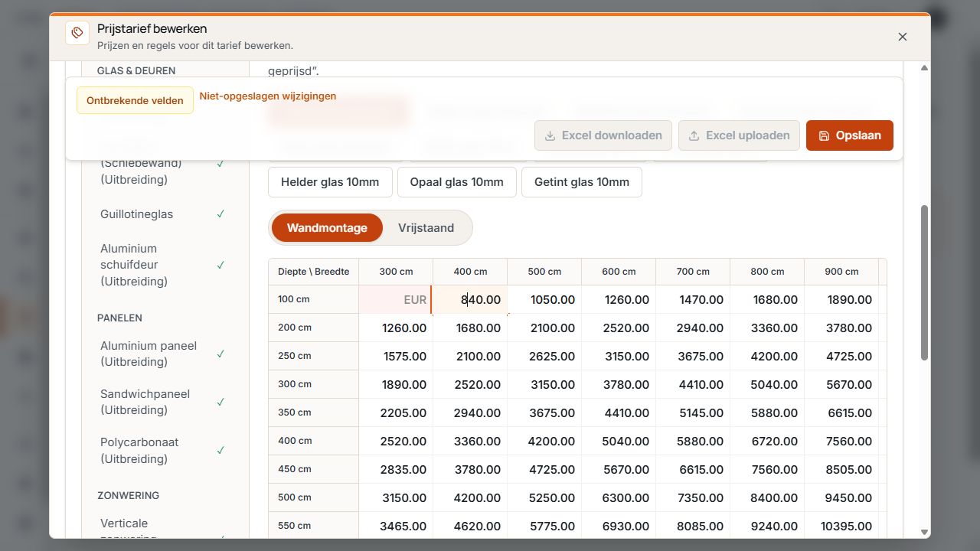
Task: Select Helder glas 10mm option
Action: click(x=330, y=182)
